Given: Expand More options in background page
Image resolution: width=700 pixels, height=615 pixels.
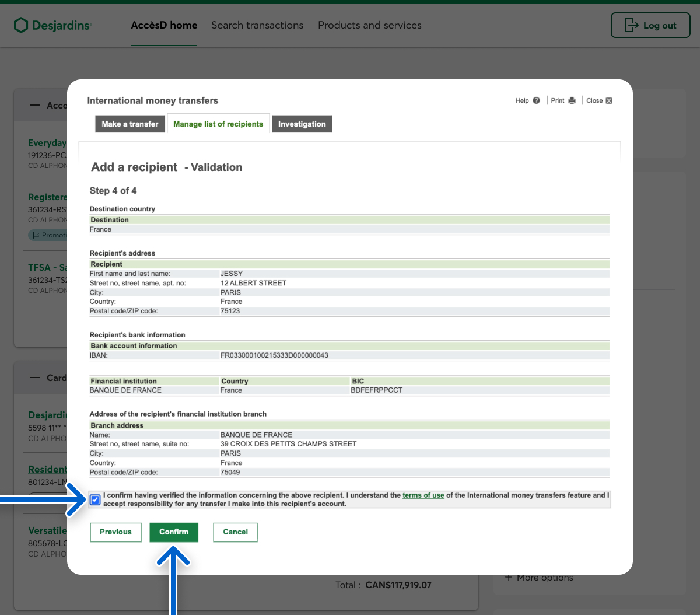Looking at the screenshot, I should pyautogui.click(x=539, y=578).
